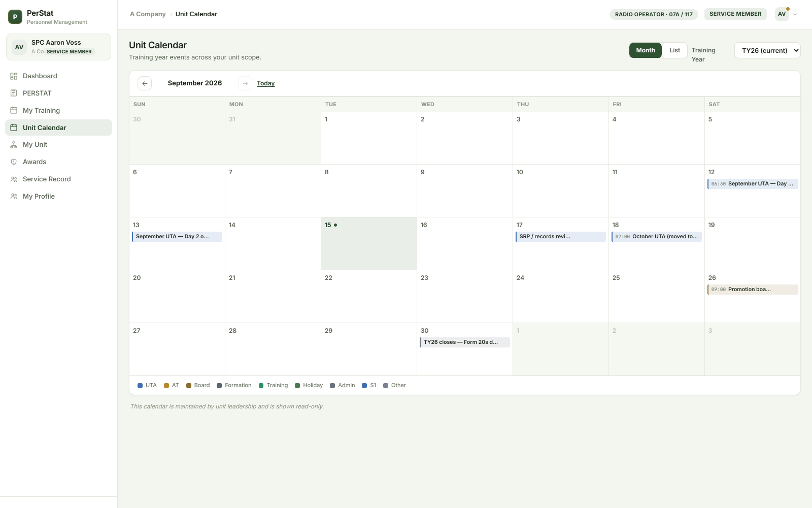Open My Profile page
Viewport: 812px width, 508px height.
click(58, 196)
